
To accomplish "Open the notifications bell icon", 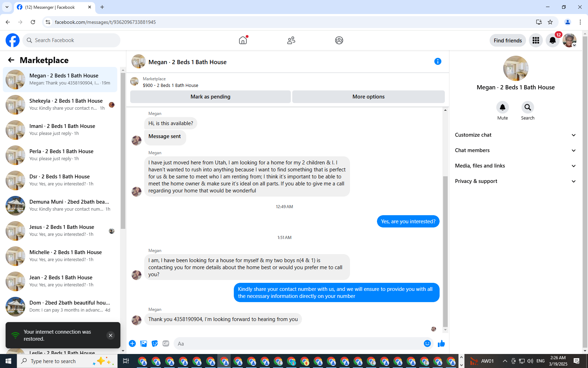I will click(553, 40).
